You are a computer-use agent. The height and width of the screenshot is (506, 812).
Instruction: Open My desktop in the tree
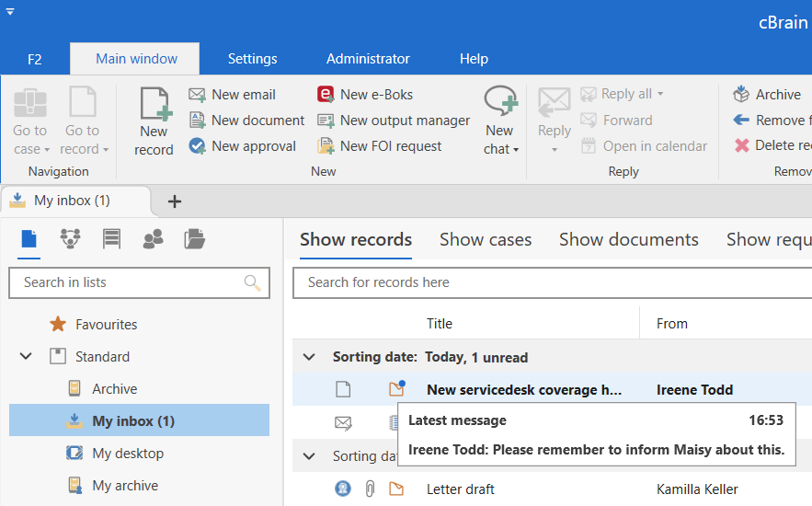(128, 454)
